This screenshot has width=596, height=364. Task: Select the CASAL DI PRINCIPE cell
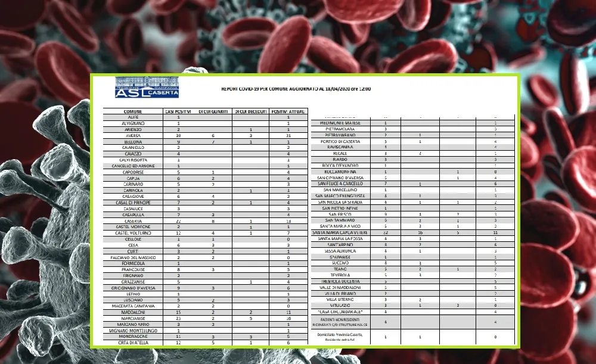point(133,203)
